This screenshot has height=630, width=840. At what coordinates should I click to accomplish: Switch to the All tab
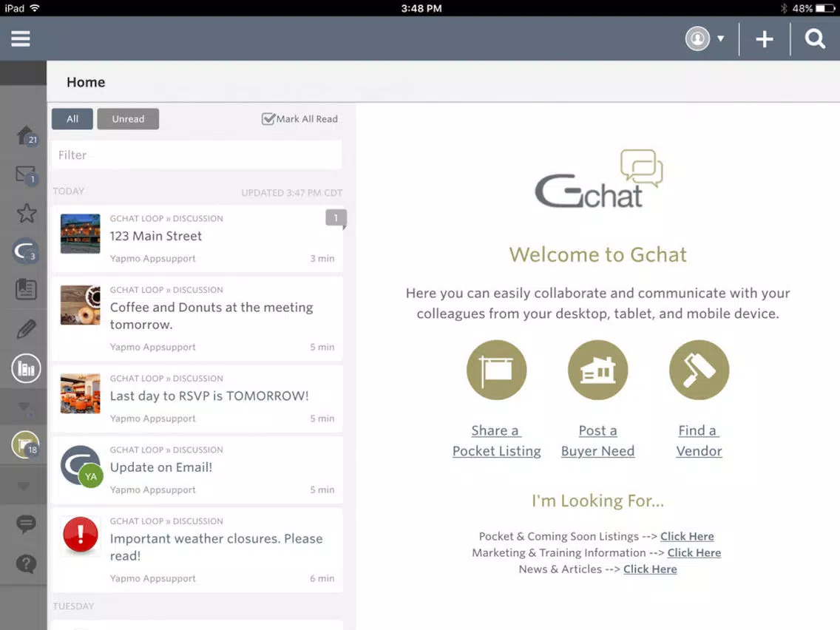coord(72,119)
